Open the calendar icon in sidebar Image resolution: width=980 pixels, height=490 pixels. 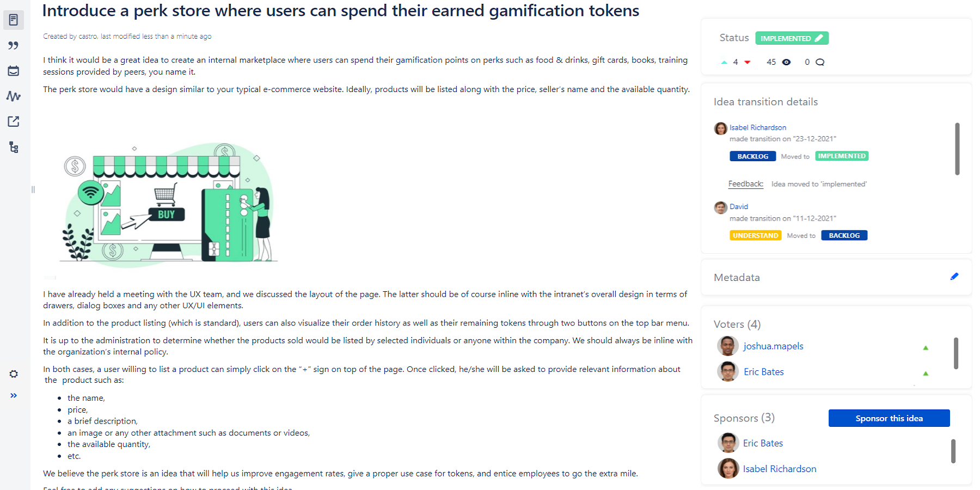tap(14, 71)
